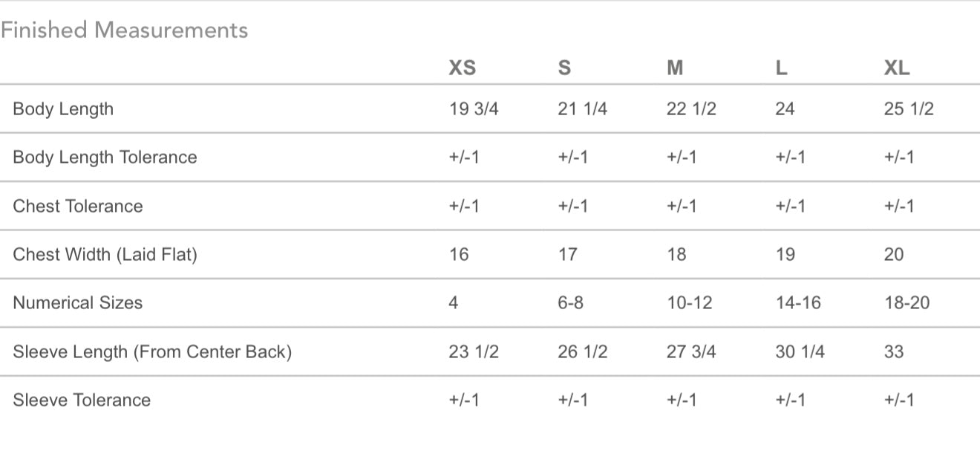Select the M body length value 22 1/2
Image resolution: width=980 pixels, height=454 pixels.
tap(691, 109)
